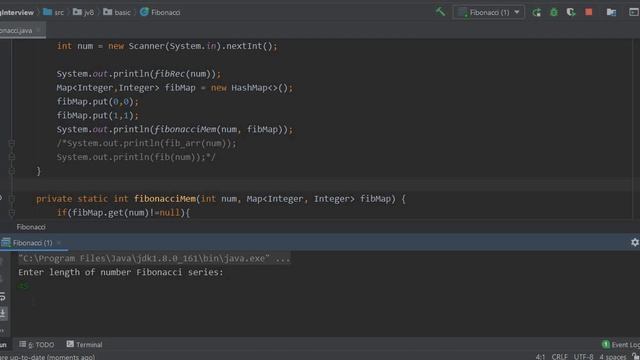640x360 pixels.
Task: Click the green Rerun icon in top toolbar
Action: [x=537, y=12]
